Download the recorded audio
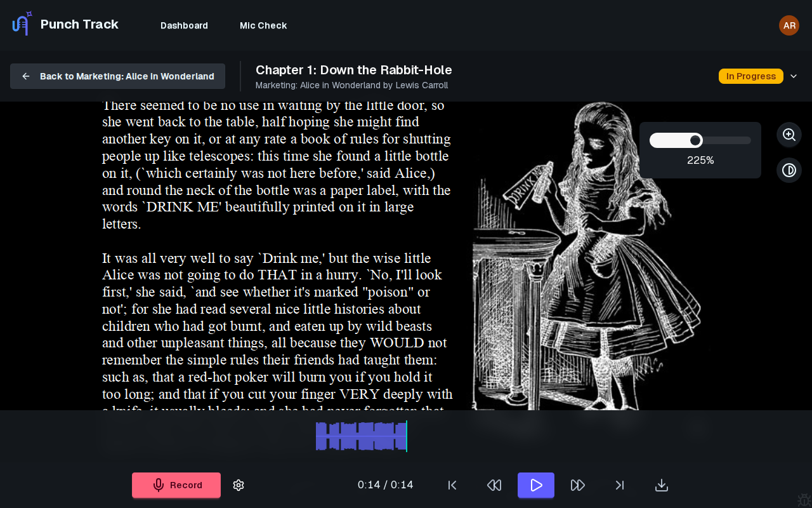This screenshot has height=508, width=812. coord(661,485)
